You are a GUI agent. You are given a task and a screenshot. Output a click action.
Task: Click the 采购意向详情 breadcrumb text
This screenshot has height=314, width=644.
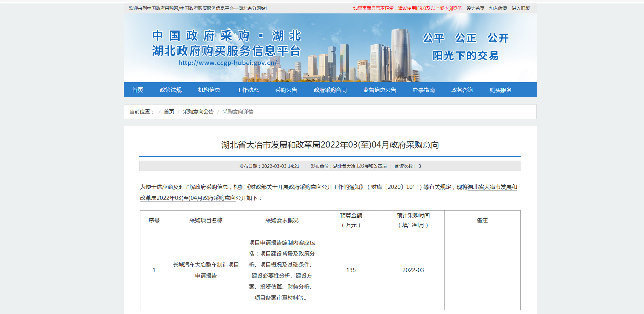click(x=238, y=111)
